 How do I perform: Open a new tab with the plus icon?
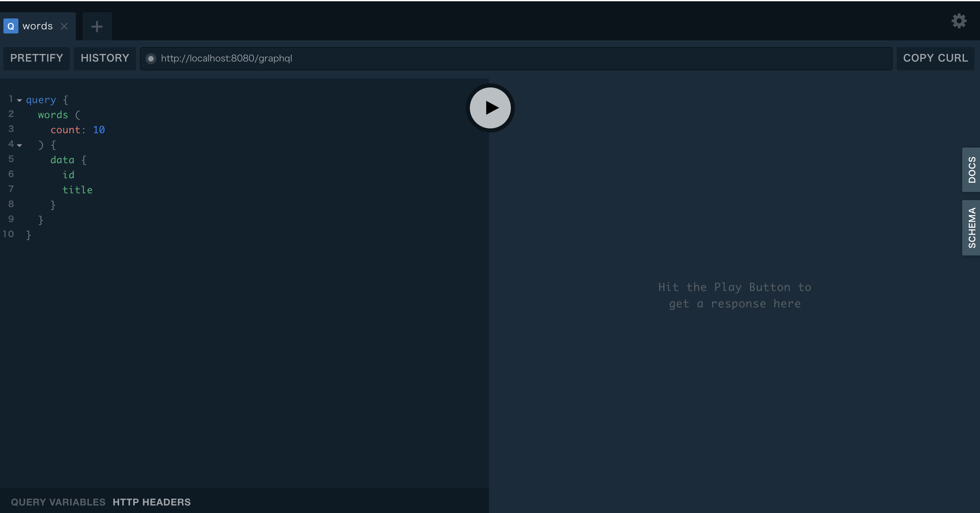(97, 26)
